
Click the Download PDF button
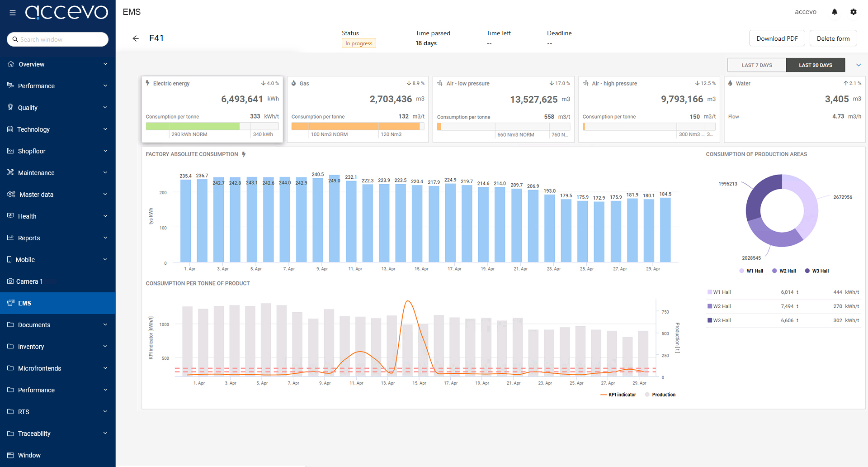[x=777, y=38]
